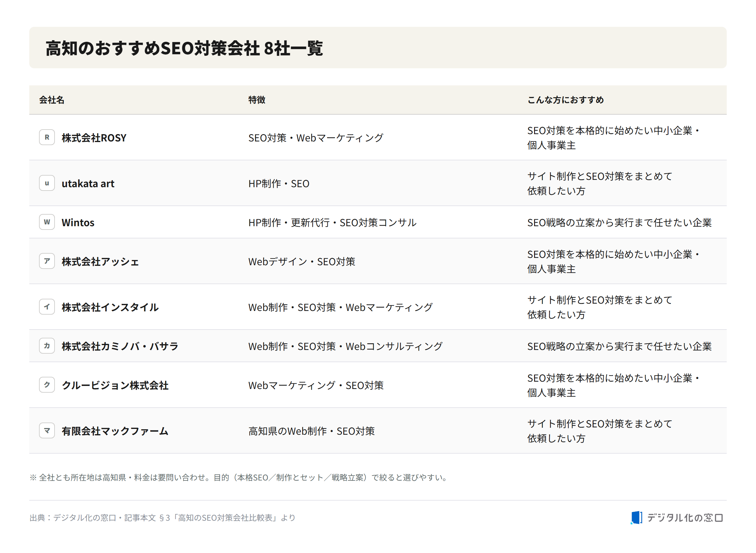Click the feature cell Web制作・SEO対策・Webマーケティング
The height and width of the screenshot is (553, 756).
coord(340,307)
